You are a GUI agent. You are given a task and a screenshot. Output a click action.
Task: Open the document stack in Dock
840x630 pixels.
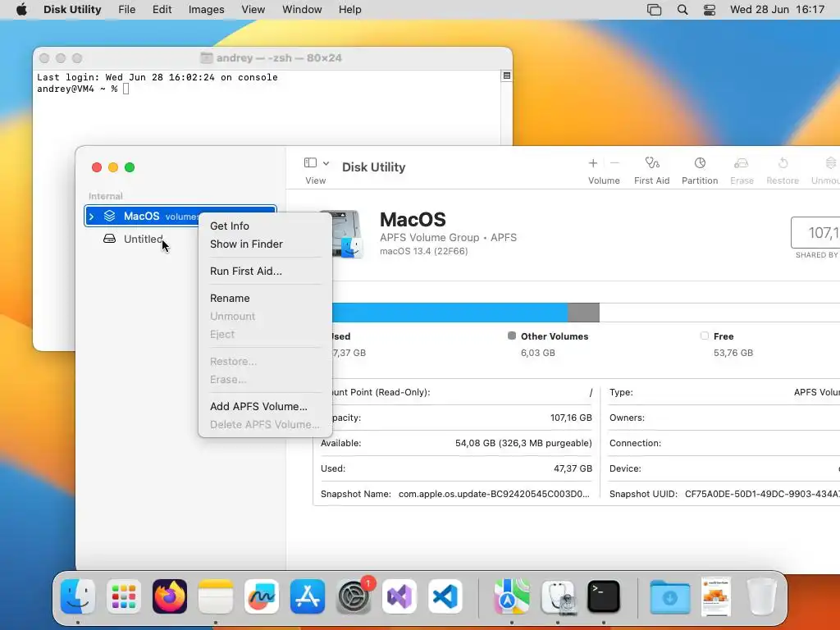[x=715, y=596]
